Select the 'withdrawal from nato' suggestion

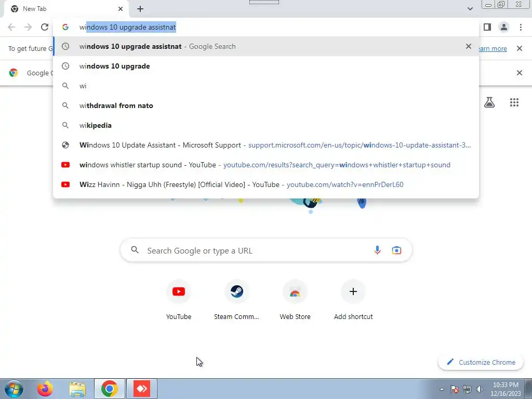point(266,105)
